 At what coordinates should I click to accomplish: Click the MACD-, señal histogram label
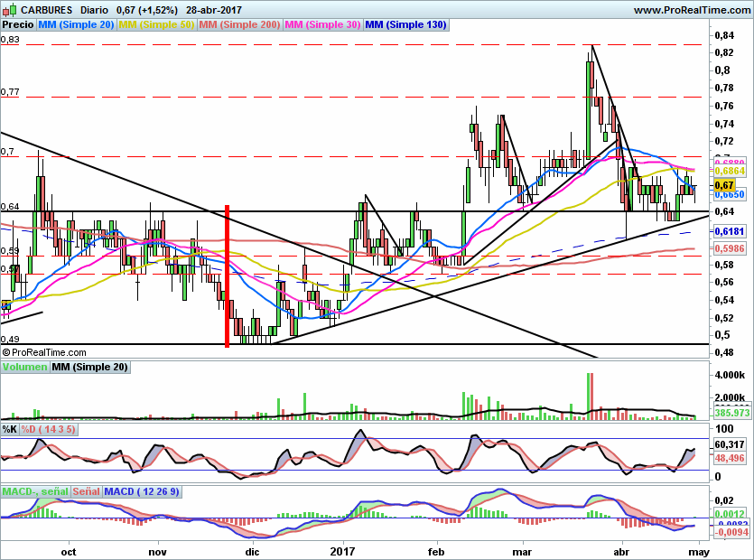pos(35,491)
